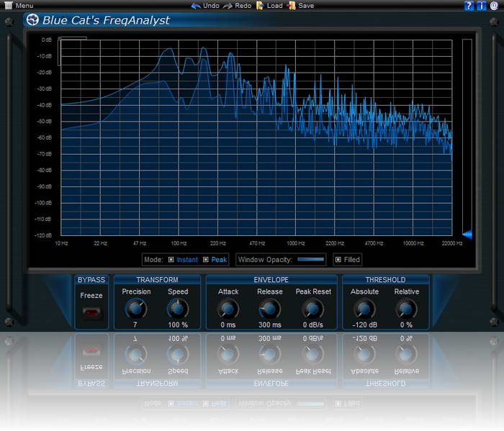Click the 4700 Hz axis label
Image resolution: width=504 pixels, height=431 pixels.
point(374,243)
